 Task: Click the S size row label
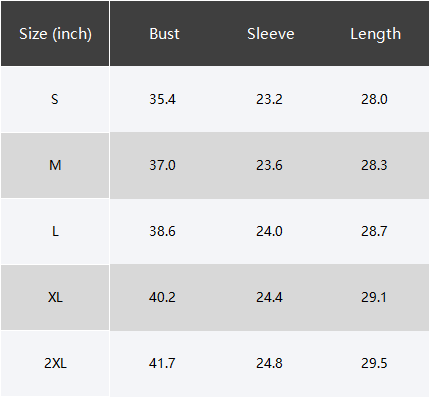(55, 99)
